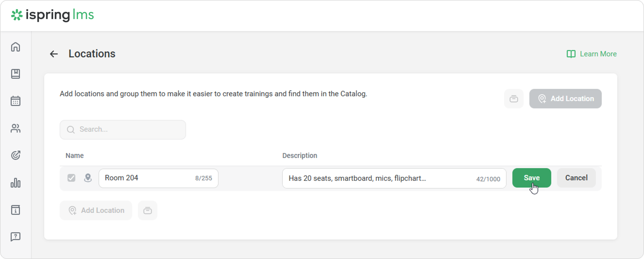Open the courses bookmark icon in the sidebar

pos(16,74)
